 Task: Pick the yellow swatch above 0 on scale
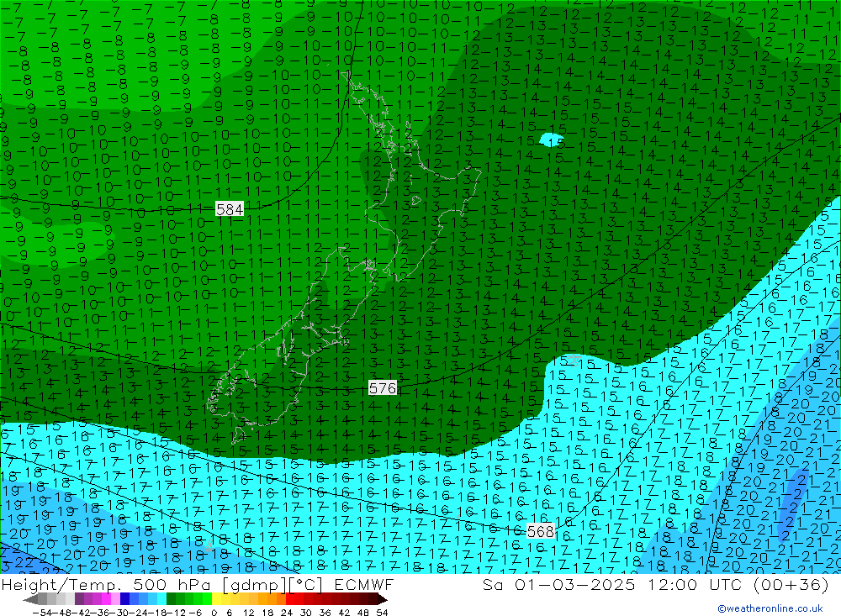(217, 599)
